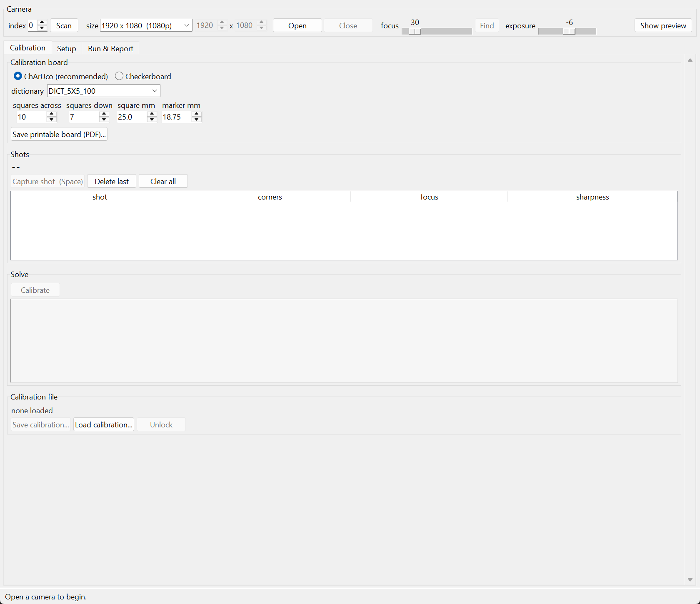
Task: Decrease the square mm value
Action: point(152,120)
